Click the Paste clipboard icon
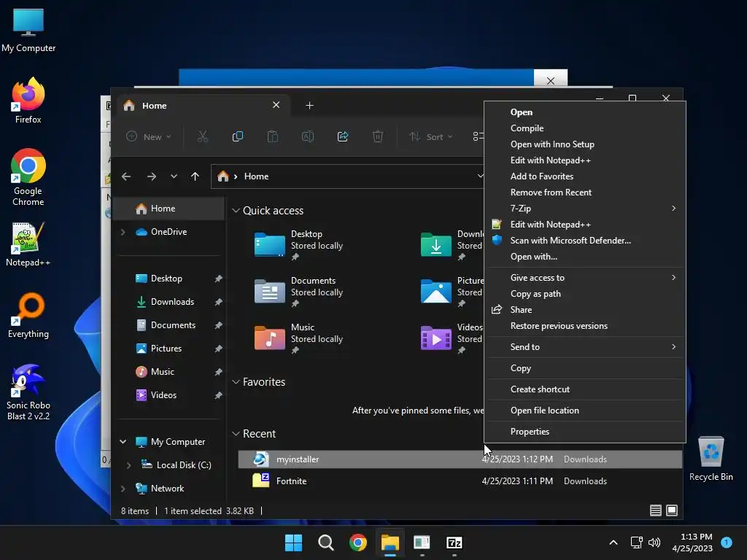Viewport: 747px width, 560px height. 273,136
